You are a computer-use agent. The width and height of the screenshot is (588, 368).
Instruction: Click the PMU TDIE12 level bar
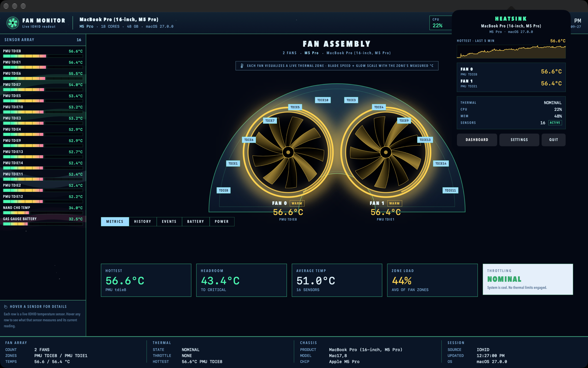[43, 201]
